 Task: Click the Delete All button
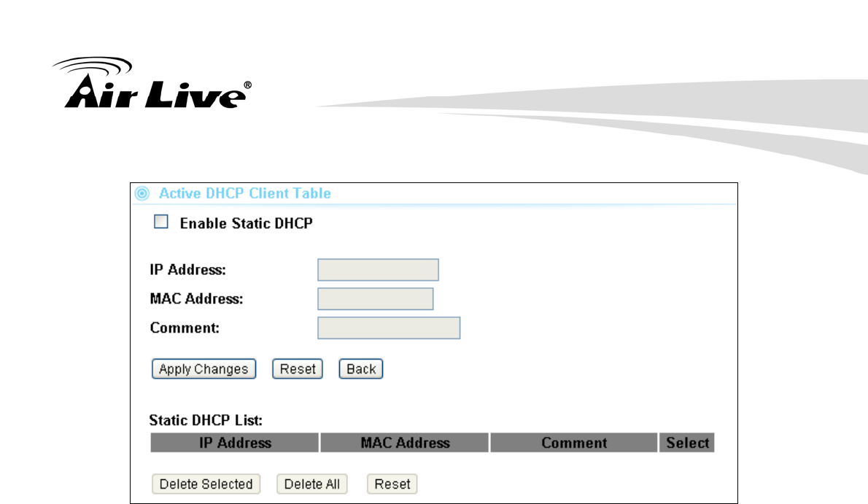[x=311, y=484]
